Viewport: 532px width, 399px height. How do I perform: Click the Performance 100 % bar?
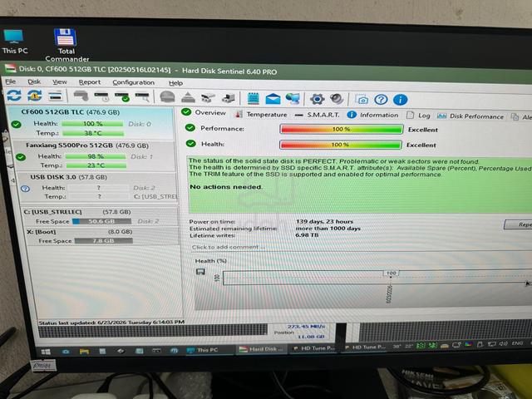coord(342,130)
